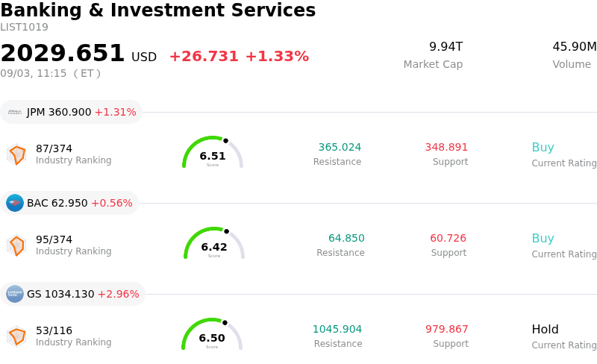Click the GS resistance value 1045.904

[337, 329]
